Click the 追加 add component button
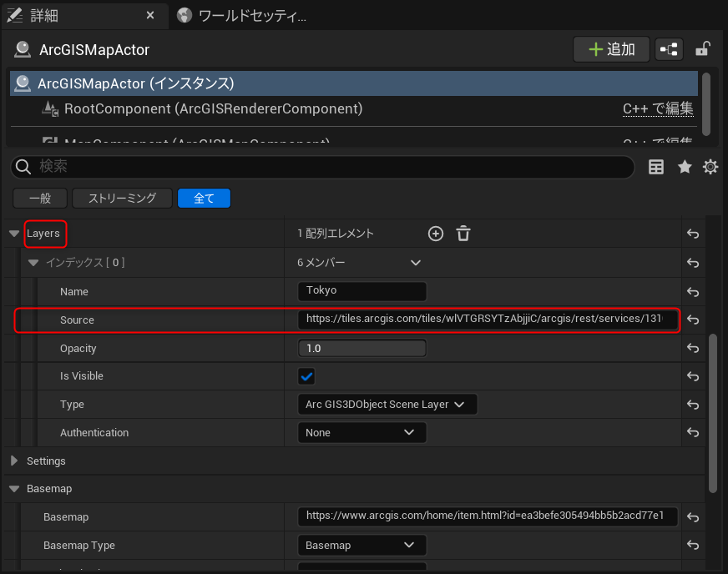 [611, 49]
